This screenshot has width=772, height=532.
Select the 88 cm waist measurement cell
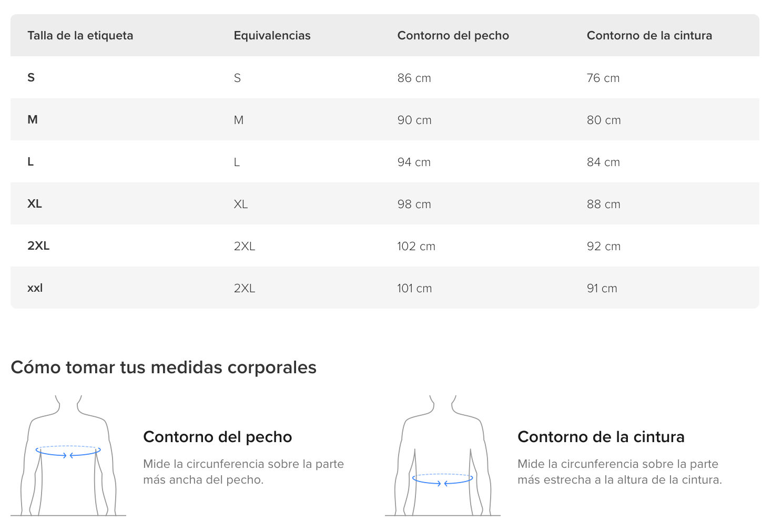[x=604, y=204]
